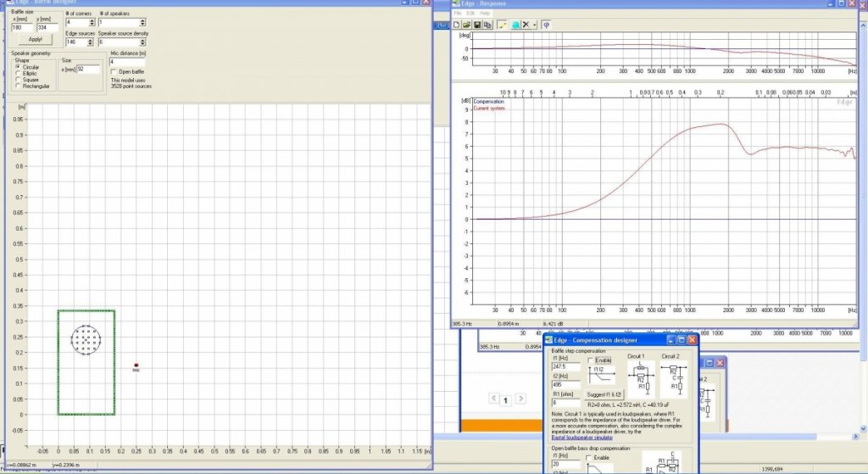Screen dimensions: 868x474
Task: Click the Copy icon in Response toolbar
Action: click(x=487, y=25)
